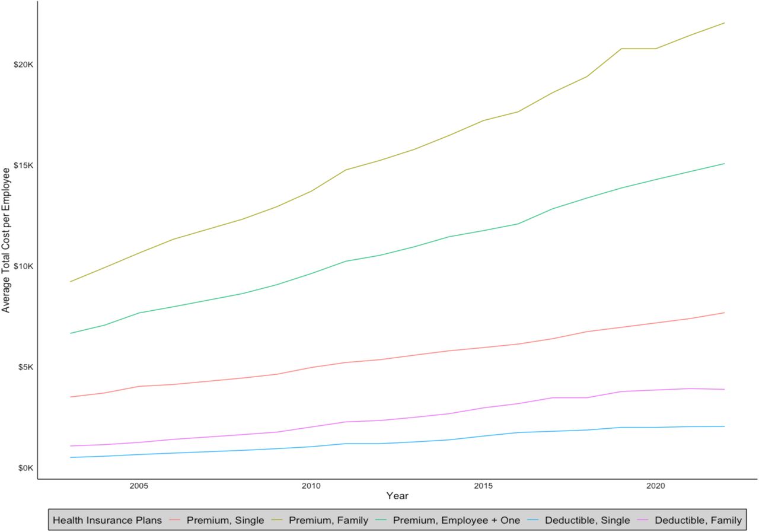
Task: Click the 'Average Total Cost per Employee' axis title
Action: [x=6, y=240]
